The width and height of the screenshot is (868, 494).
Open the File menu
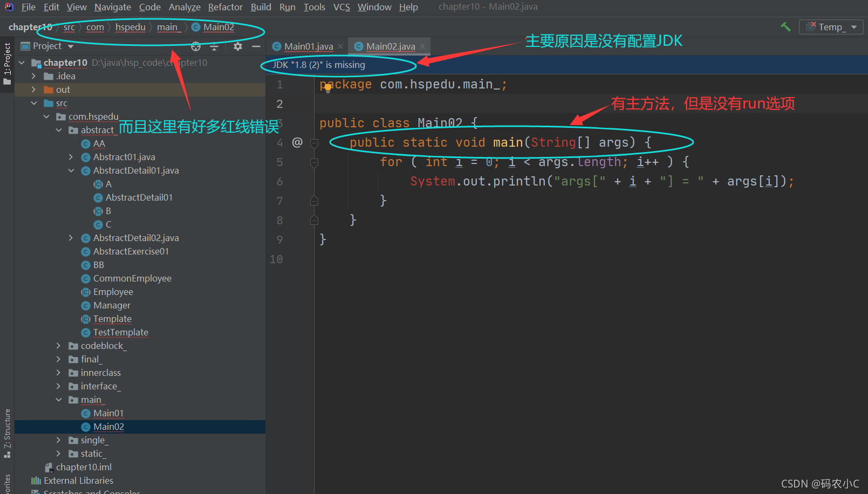29,7
